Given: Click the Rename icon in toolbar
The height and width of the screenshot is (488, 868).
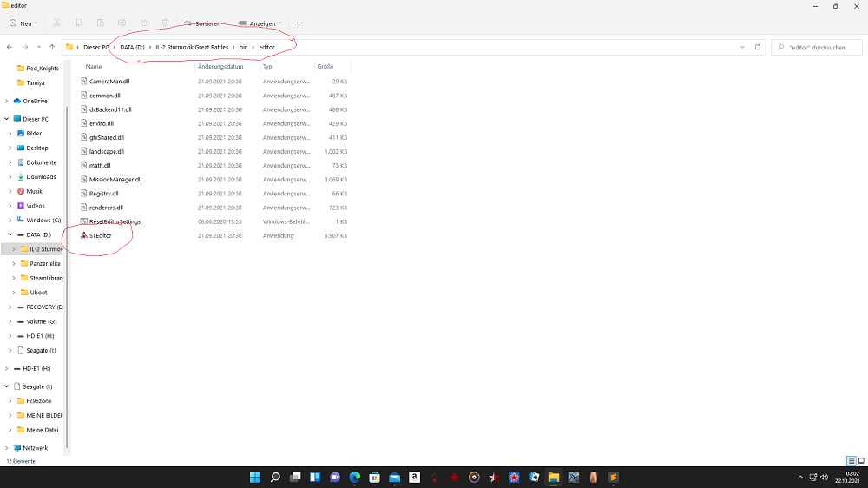Looking at the screenshot, I should click(x=122, y=23).
